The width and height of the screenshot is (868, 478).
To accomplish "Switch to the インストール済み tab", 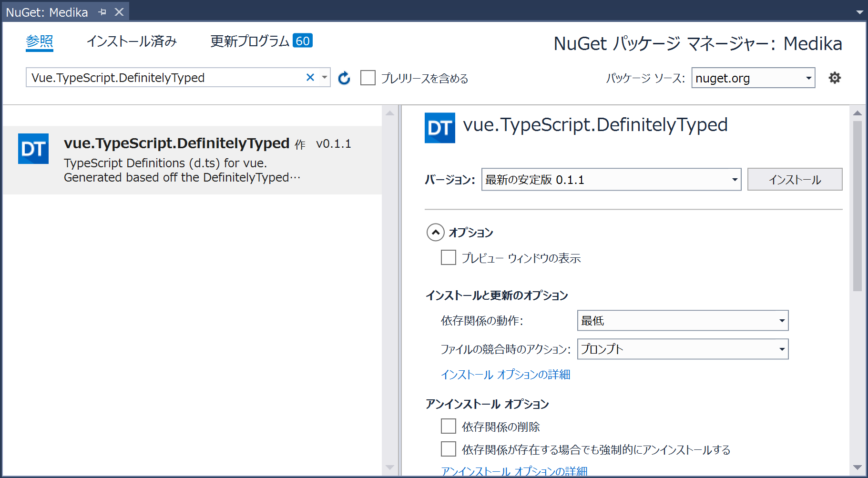I will (132, 41).
